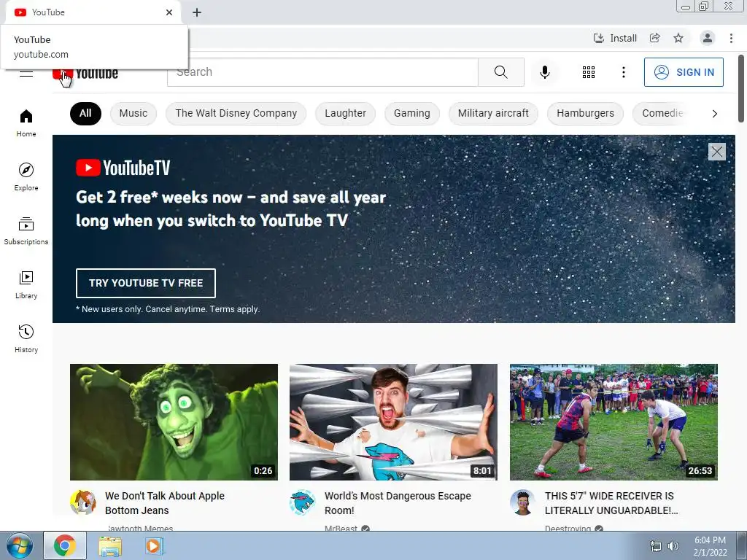Open the Apple Bottom Jeans video thumbnail

pyautogui.click(x=174, y=422)
